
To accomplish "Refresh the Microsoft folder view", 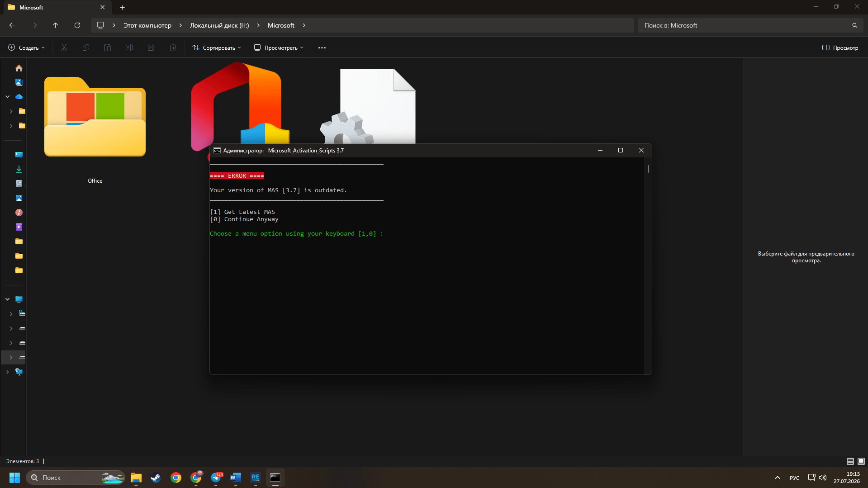I will (77, 25).
